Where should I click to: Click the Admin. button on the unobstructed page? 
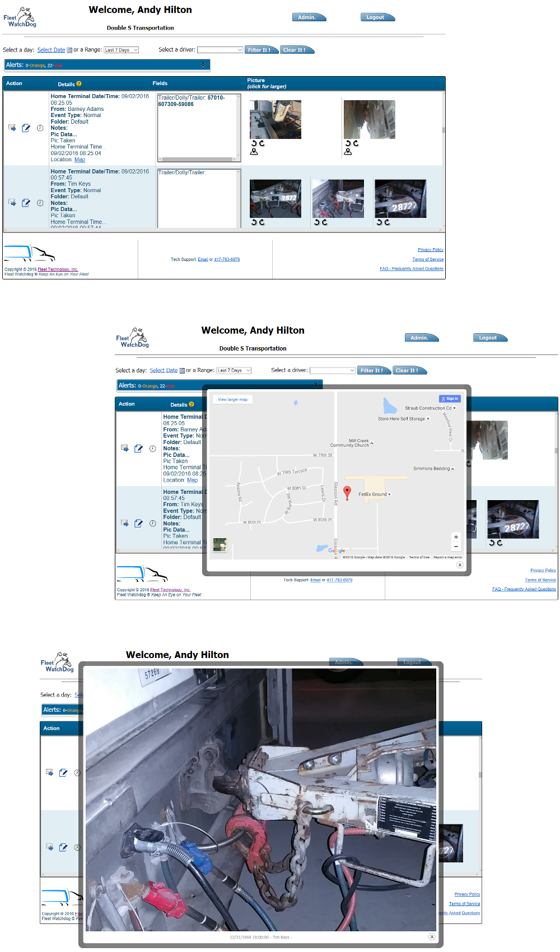click(x=309, y=17)
